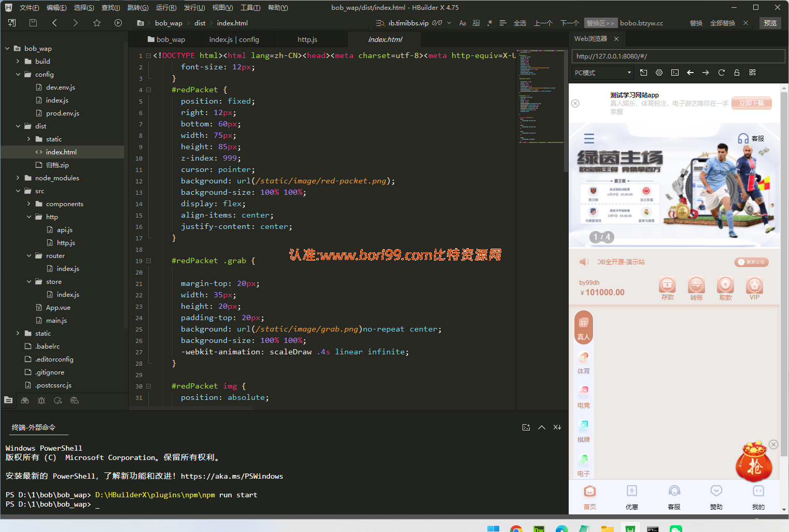Click the star bookmark icon

coord(97,23)
